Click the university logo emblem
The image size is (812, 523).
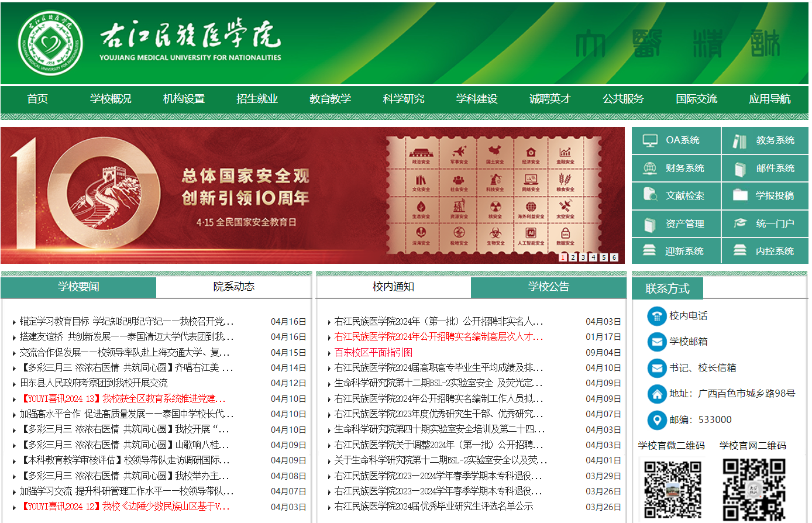click(50, 44)
